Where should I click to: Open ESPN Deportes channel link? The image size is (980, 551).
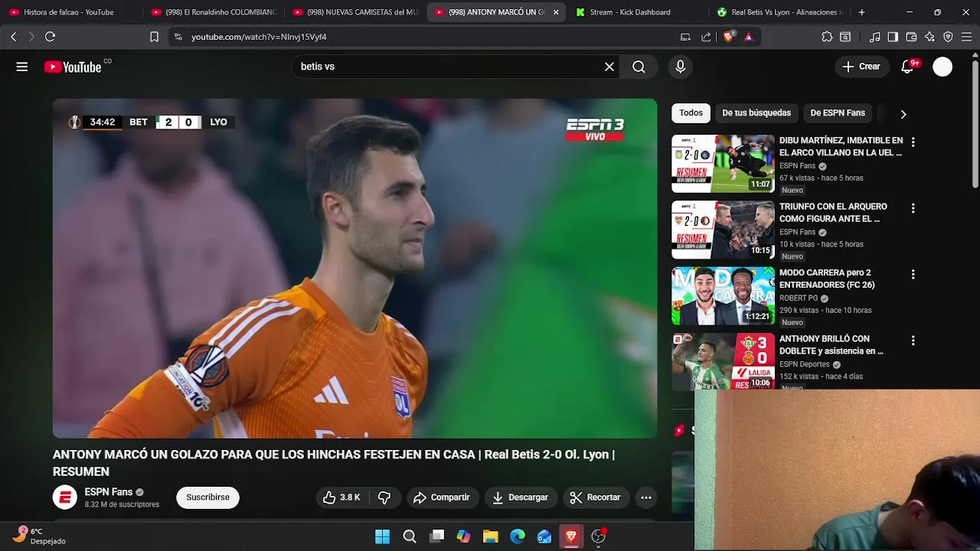coord(805,364)
